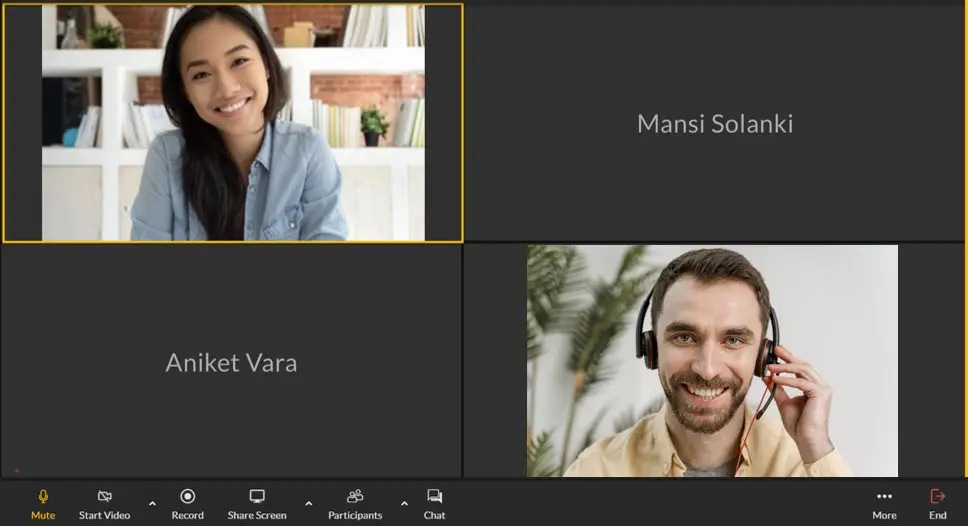Open the Chat panel icon
The width and height of the screenshot is (968, 526).
(435, 496)
